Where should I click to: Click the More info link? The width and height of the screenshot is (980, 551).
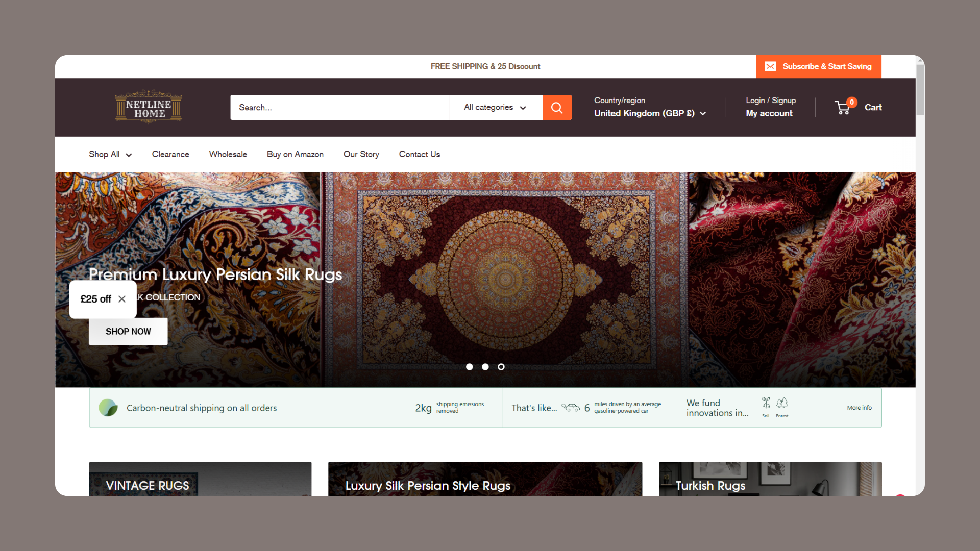click(x=859, y=408)
